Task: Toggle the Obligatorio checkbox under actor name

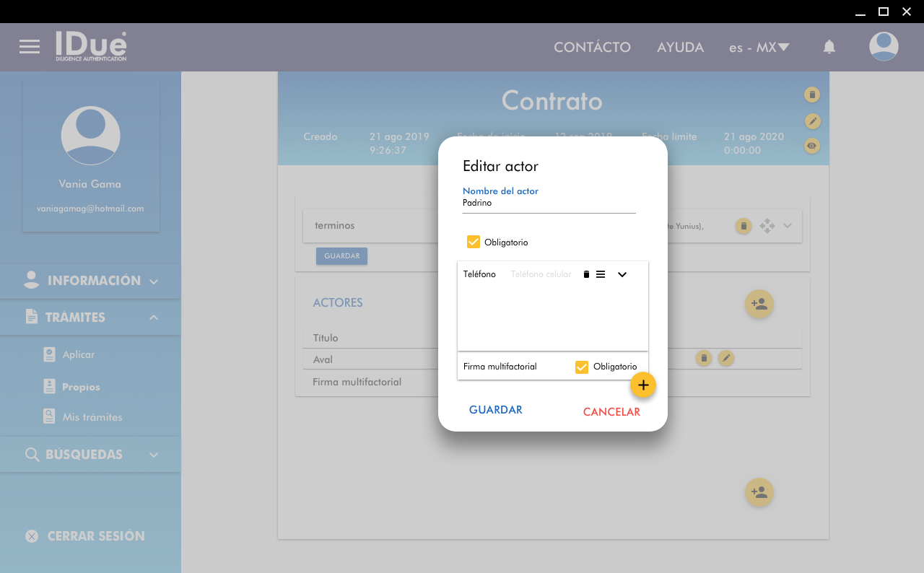Action: (x=474, y=242)
